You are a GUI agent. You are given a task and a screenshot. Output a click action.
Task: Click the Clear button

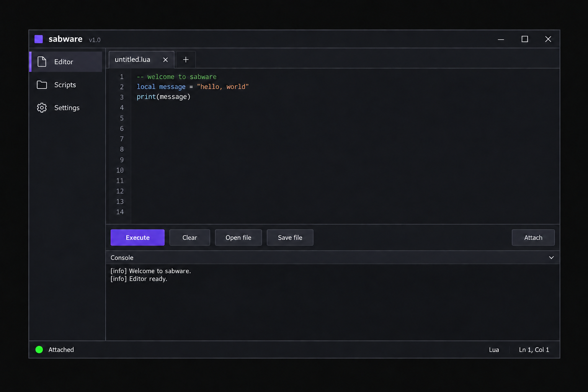[x=189, y=237]
